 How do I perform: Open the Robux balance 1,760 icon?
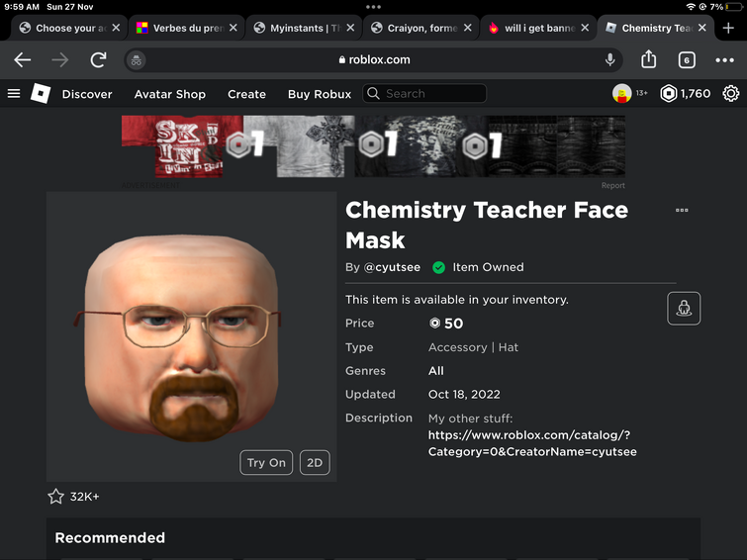tap(669, 93)
